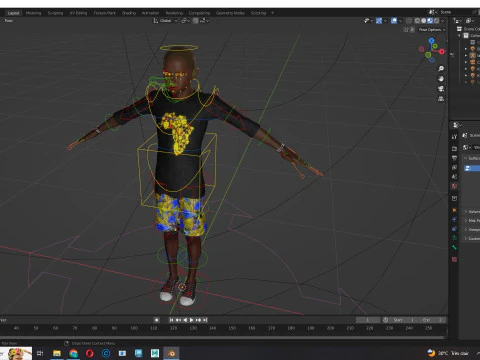Click the current frame number field
This screenshot has height=360, width=480.
[x=368, y=320]
